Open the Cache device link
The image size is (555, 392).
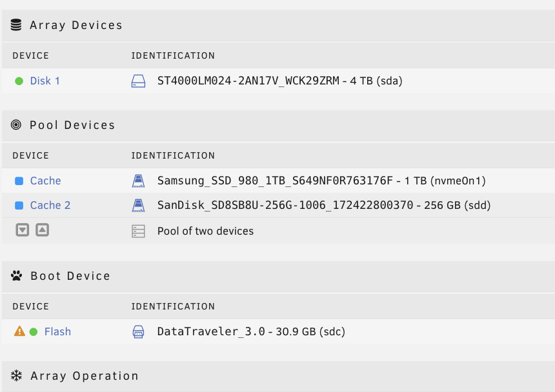point(45,181)
